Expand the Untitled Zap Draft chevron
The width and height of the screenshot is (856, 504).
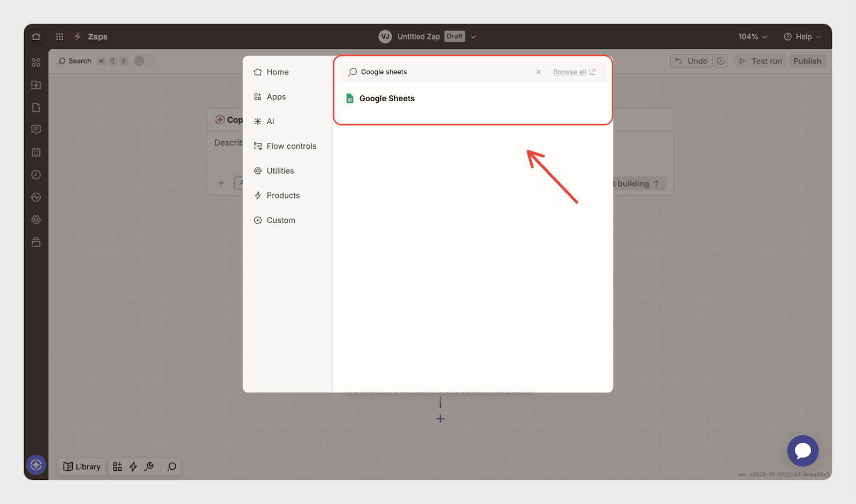point(473,37)
